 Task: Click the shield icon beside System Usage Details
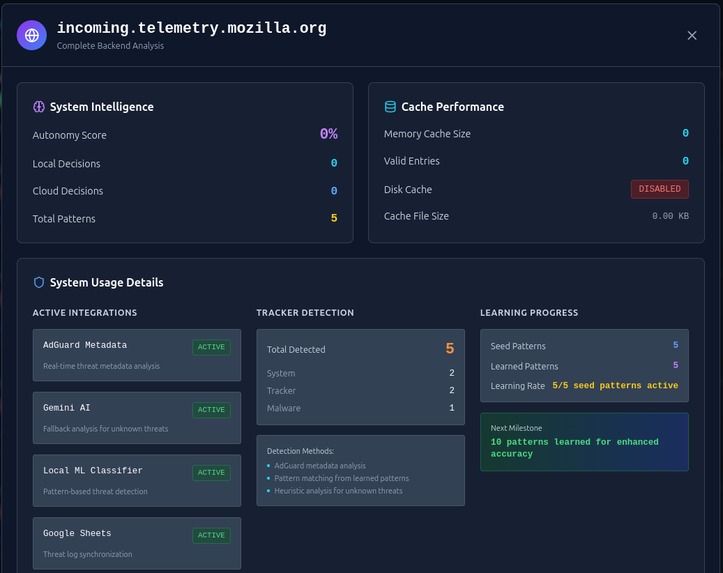(39, 282)
